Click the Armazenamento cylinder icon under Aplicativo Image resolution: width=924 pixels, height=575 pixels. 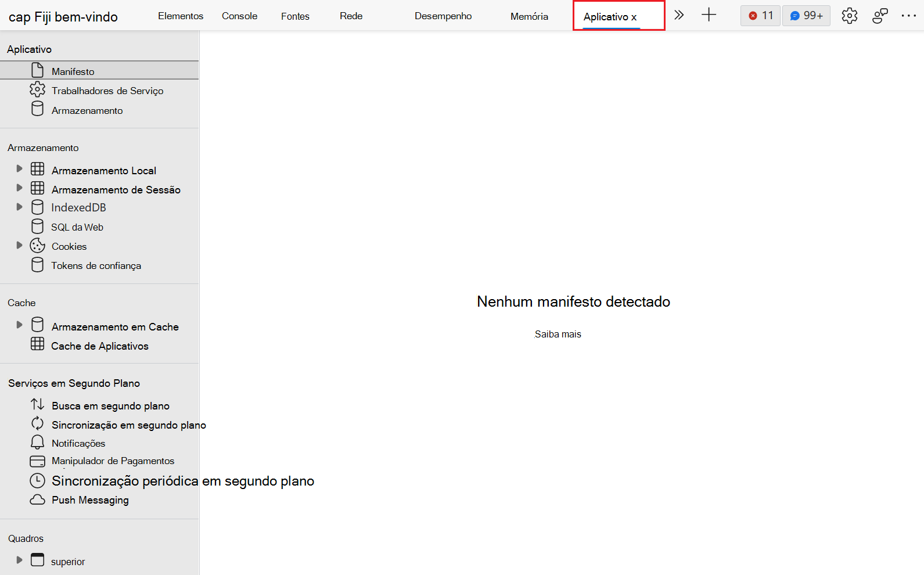pyautogui.click(x=37, y=109)
